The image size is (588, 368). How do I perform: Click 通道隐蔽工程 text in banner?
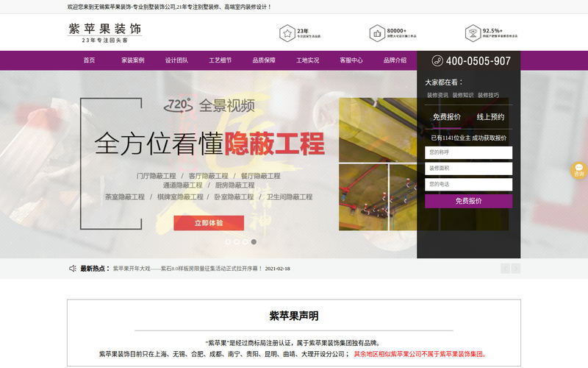click(182, 185)
